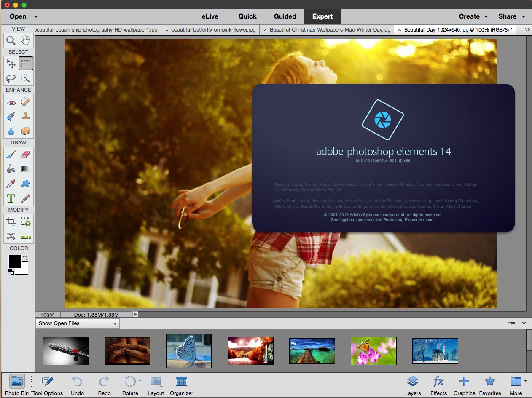Screen dimensions: 532x398
Task: Switch to the Guided mode tab
Action: coord(285,16)
